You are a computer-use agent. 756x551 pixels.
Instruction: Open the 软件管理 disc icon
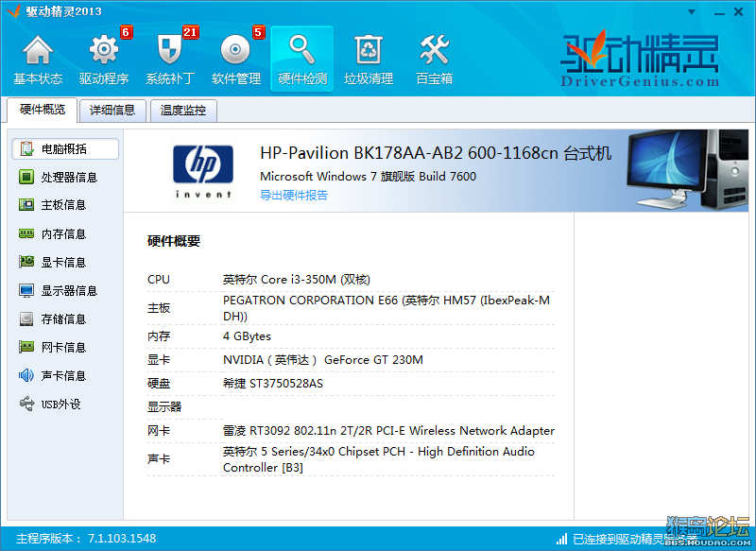click(235, 50)
